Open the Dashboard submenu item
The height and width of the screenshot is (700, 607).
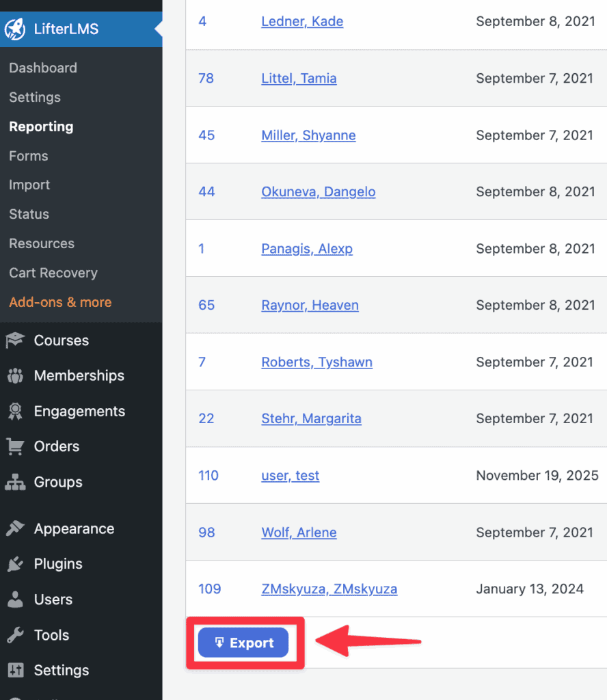[43, 68]
